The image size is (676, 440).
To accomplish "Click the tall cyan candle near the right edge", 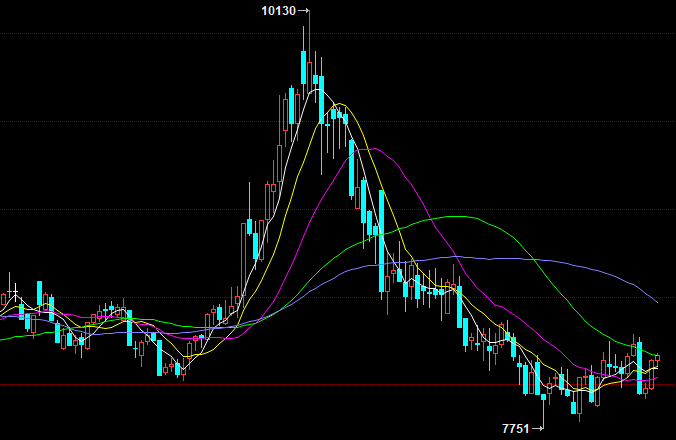I will pyautogui.click(x=639, y=366).
